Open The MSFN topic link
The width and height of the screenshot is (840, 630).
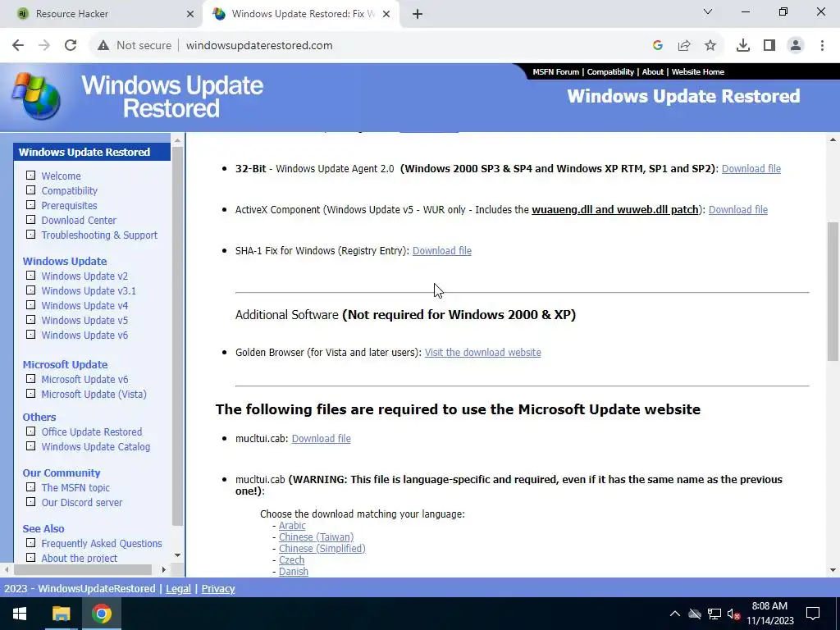pos(75,488)
